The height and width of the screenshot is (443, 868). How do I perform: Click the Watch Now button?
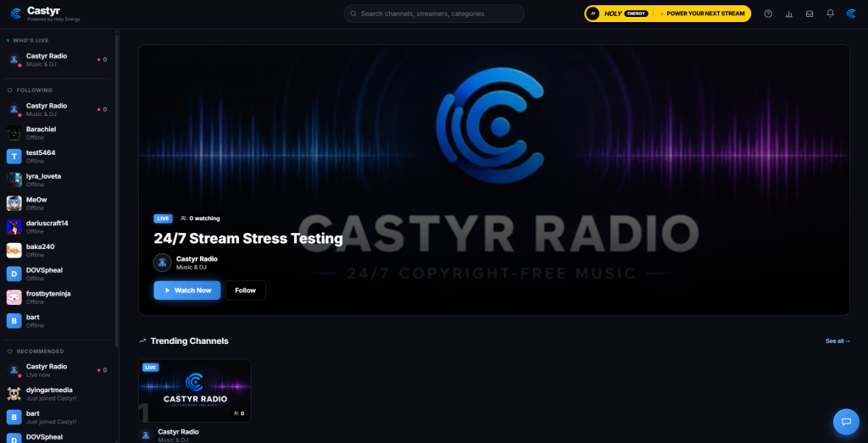pyautogui.click(x=187, y=291)
